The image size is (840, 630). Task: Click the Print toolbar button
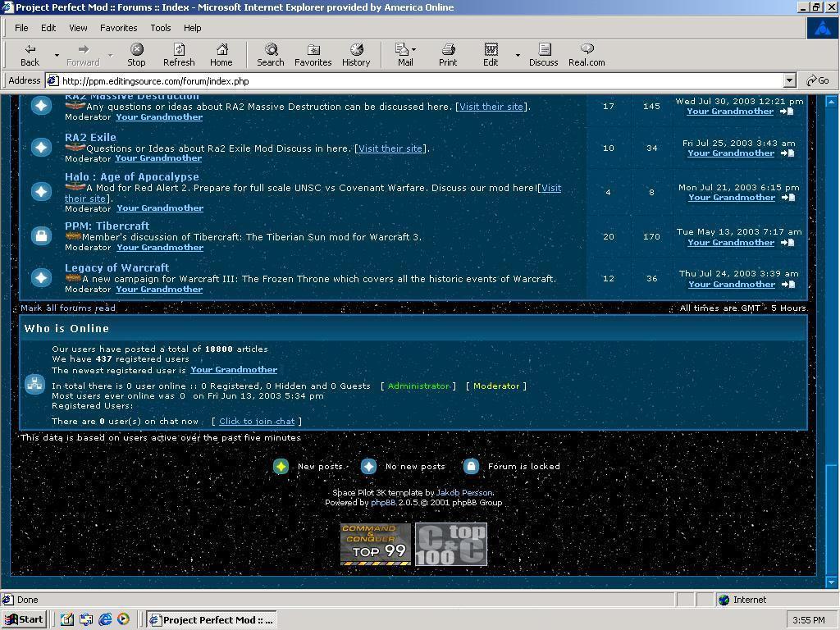pos(448,55)
